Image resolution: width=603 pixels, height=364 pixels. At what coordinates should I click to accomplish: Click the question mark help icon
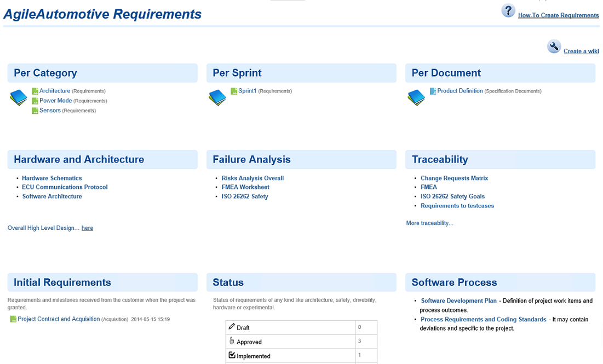coord(508,10)
